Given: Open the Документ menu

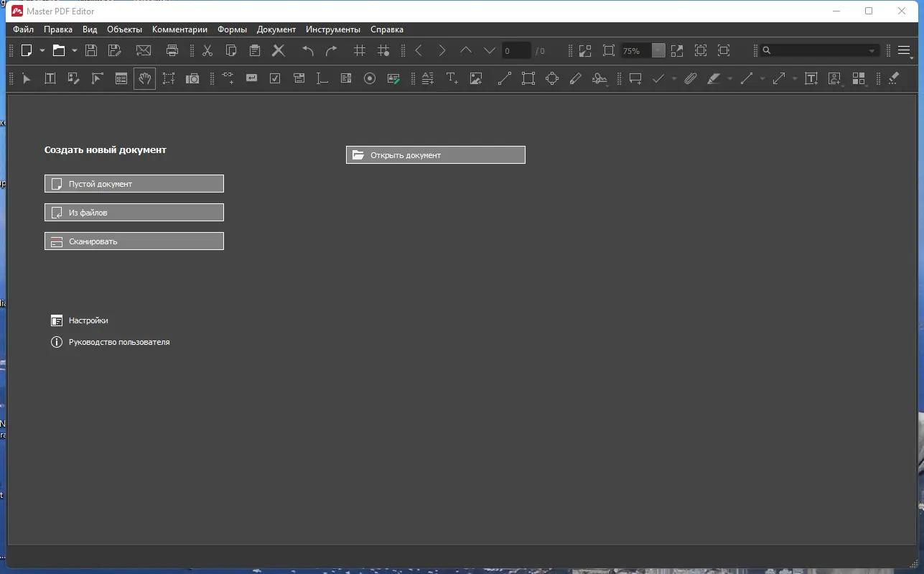Looking at the screenshot, I should (x=276, y=29).
